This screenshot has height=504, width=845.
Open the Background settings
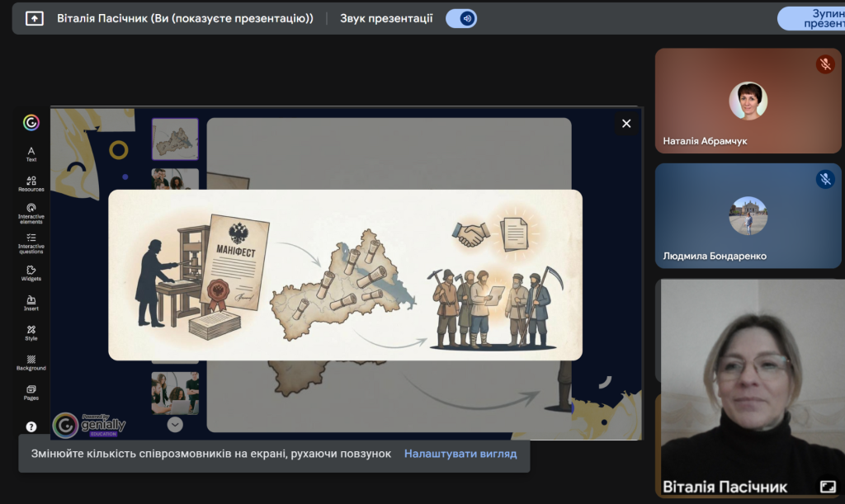point(31,363)
